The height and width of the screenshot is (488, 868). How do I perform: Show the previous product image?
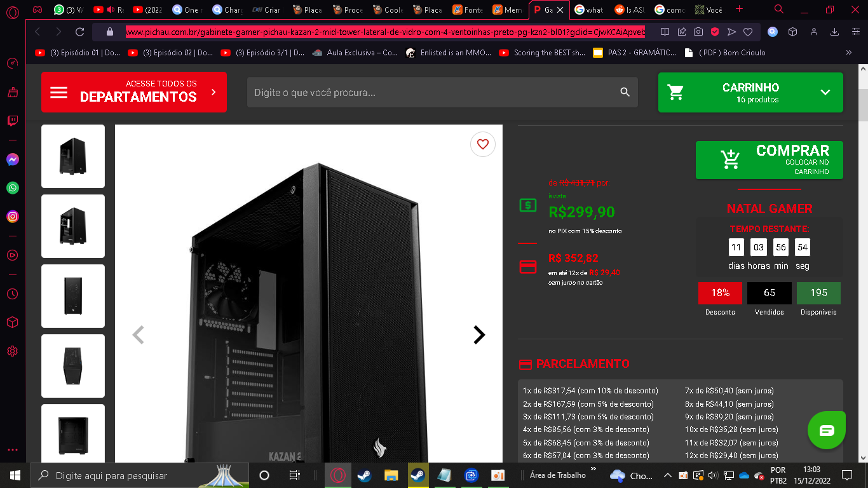(138, 335)
